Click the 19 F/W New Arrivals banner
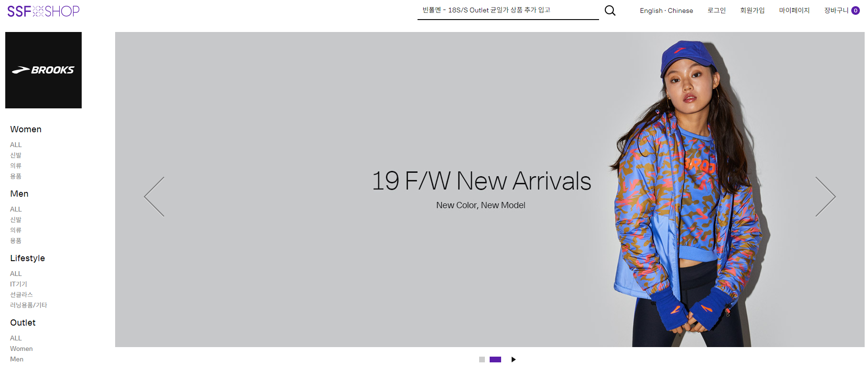Viewport: 868px width, 370px height. click(x=490, y=190)
